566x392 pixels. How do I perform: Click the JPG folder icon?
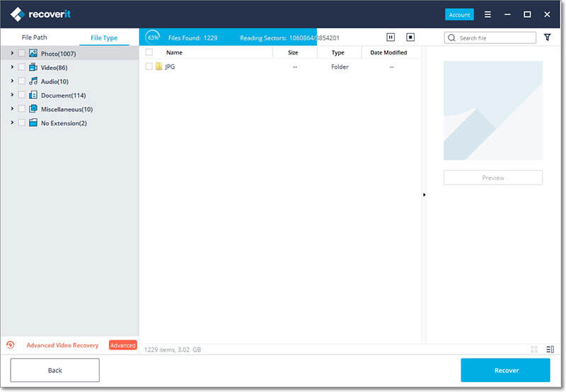point(158,67)
